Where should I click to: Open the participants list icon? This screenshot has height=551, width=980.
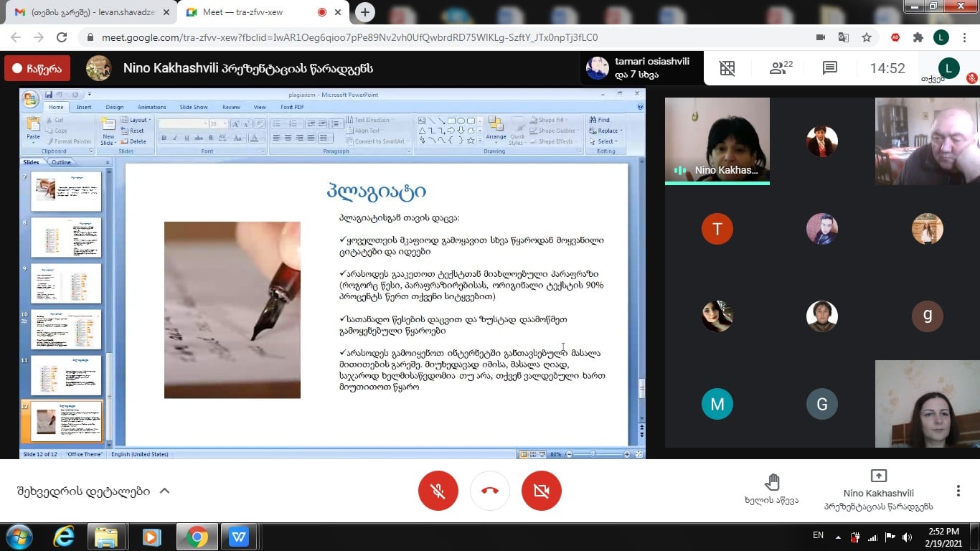pos(780,68)
